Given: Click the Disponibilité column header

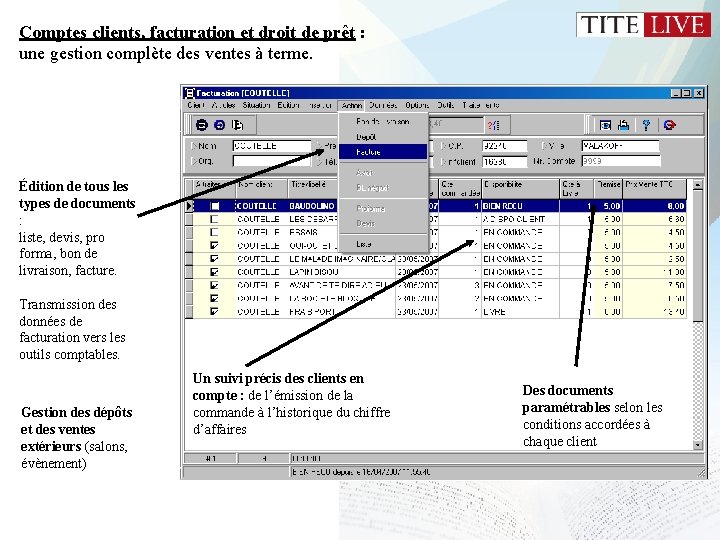Looking at the screenshot, I should pyautogui.click(x=521, y=189).
